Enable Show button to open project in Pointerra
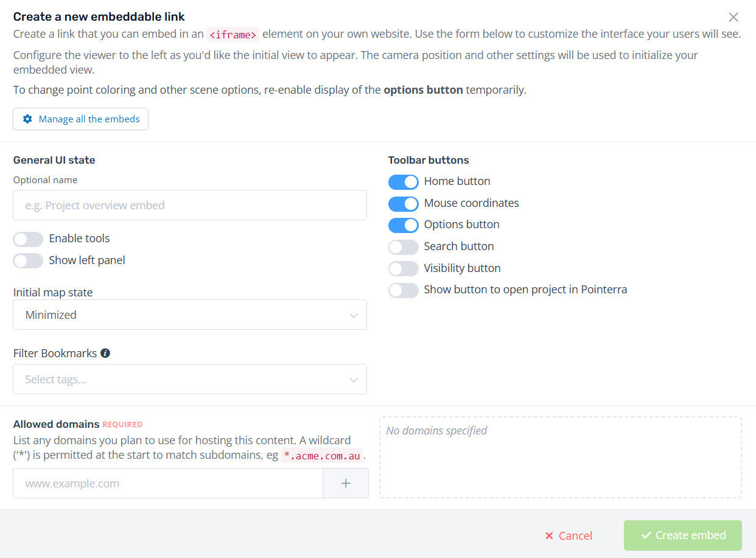The height and width of the screenshot is (558, 756). (404, 290)
